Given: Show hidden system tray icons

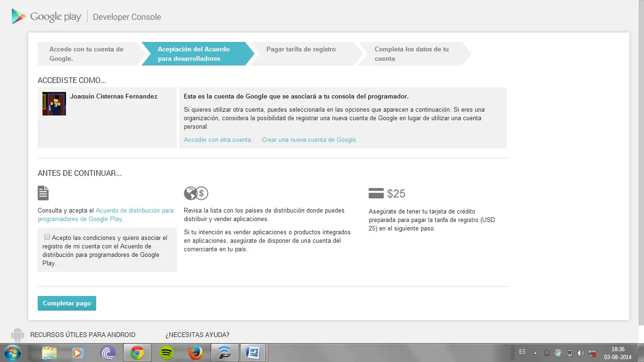Looking at the screenshot, I should click(535, 353).
